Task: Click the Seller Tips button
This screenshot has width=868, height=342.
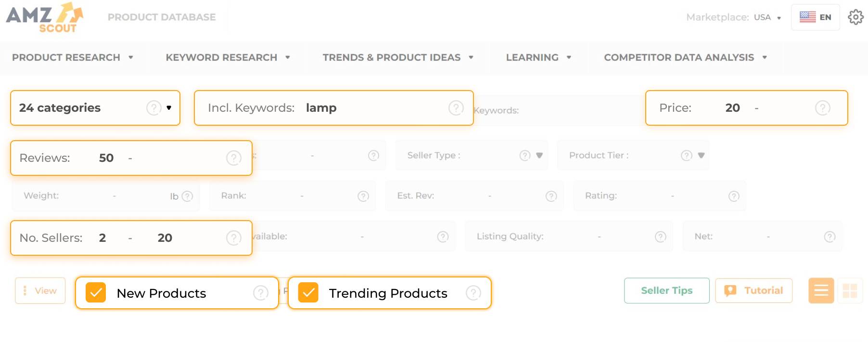Action: (666, 290)
